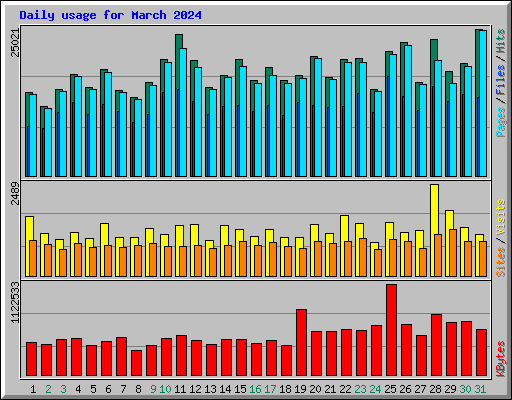
Task: Click the cyan files bar for day 2
Action: pyautogui.click(x=48, y=142)
